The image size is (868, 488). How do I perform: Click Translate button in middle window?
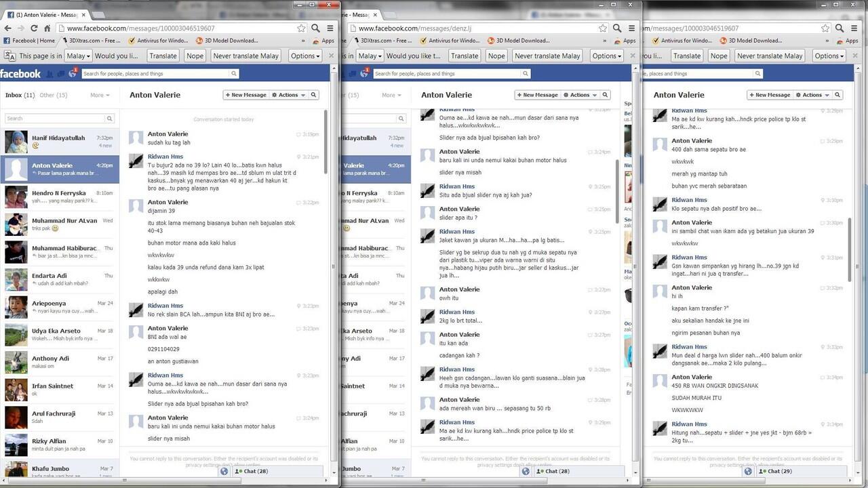point(464,56)
